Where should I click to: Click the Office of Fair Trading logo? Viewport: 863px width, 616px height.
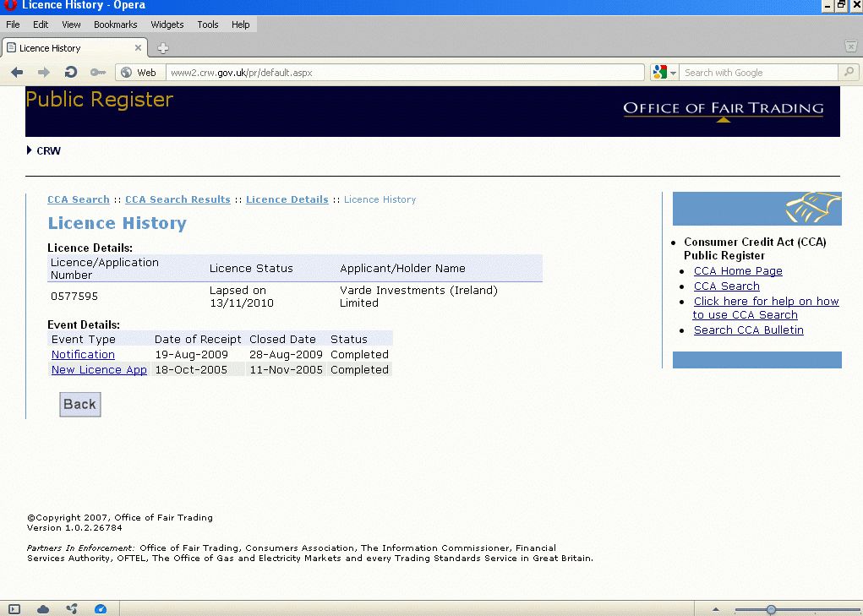click(x=724, y=111)
